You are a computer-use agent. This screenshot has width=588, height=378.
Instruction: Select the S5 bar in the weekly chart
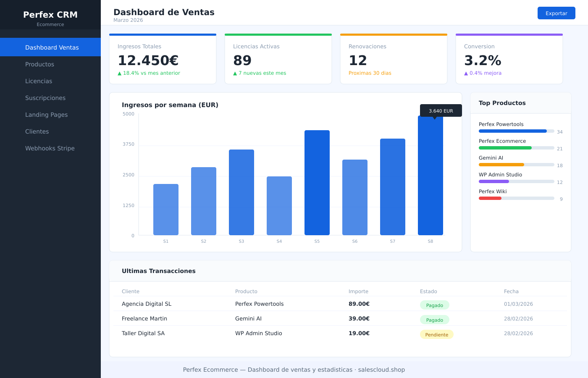[x=317, y=183]
